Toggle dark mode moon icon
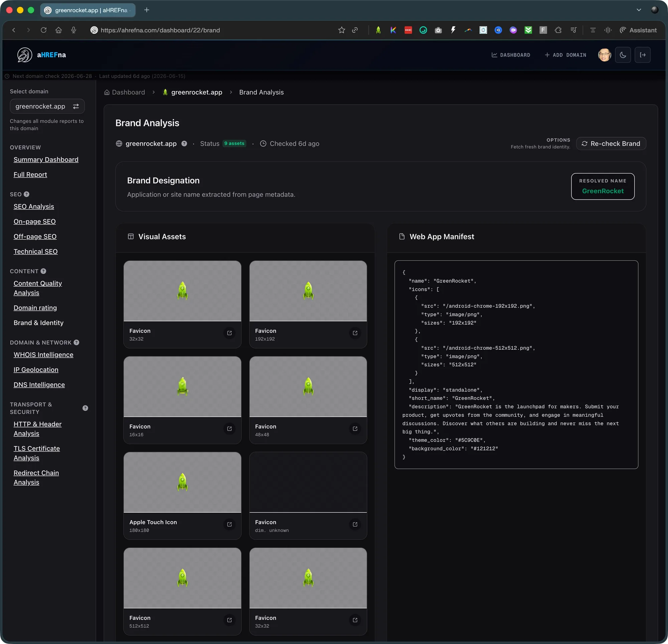Screen dimensions: 668x644 (x=623, y=55)
